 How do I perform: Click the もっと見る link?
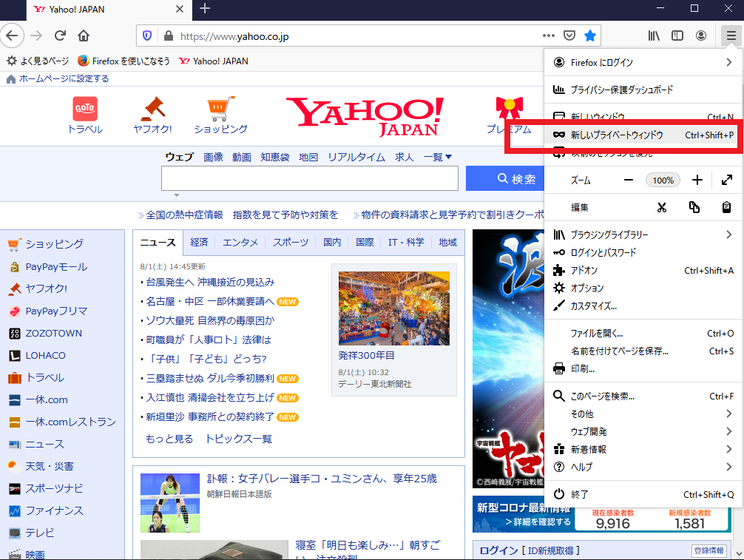click(x=169, y=439)
